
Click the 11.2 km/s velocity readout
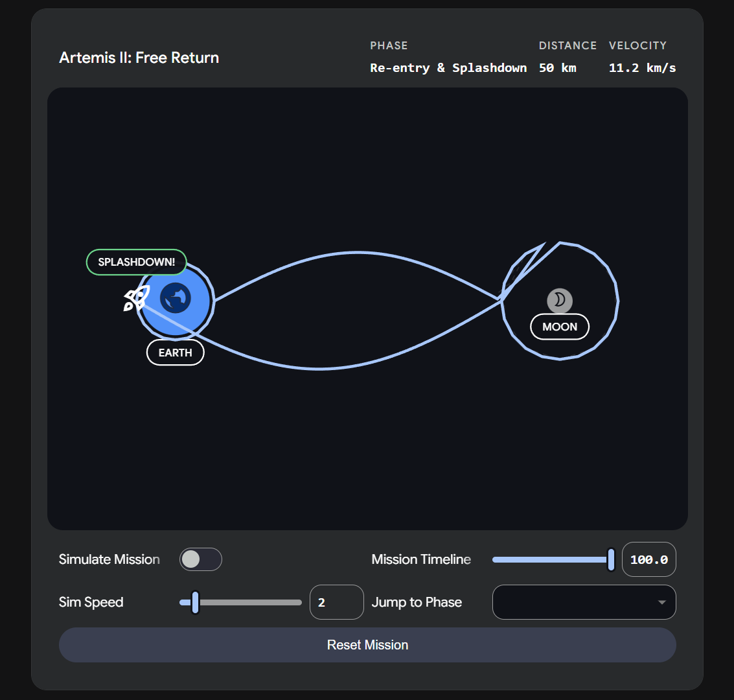tap(642, 68)
